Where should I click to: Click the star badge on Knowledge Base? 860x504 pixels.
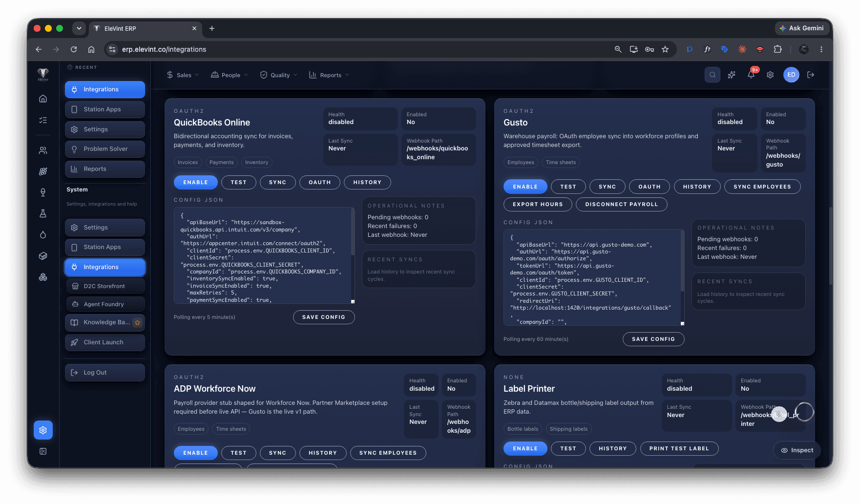pos(137,322)
